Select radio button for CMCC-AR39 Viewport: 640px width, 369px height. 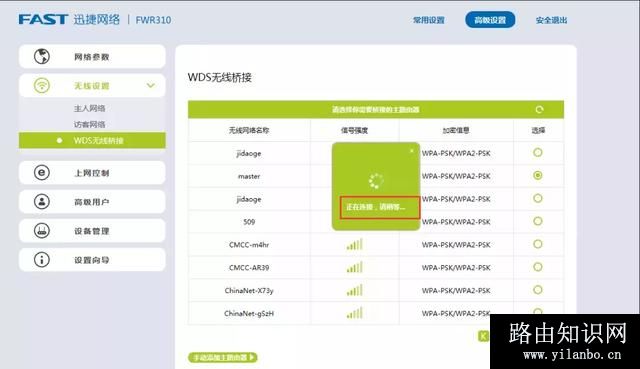[x=538, y=267]
